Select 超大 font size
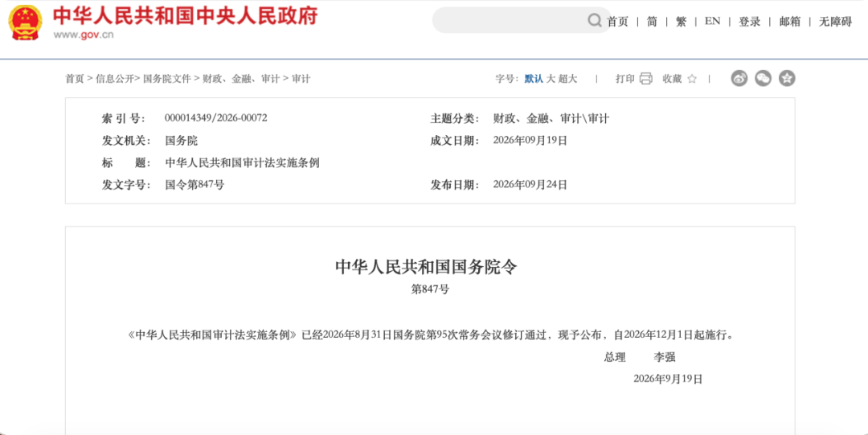 567,79
